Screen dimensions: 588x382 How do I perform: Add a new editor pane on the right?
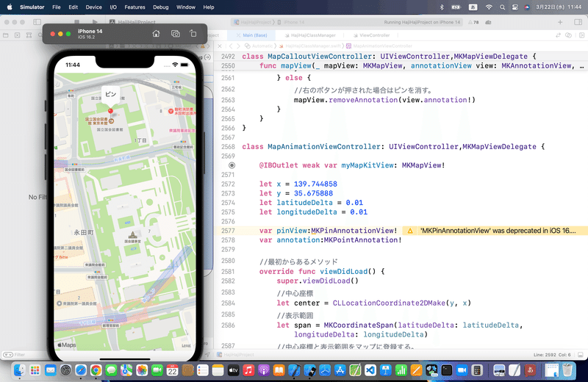point(581,35)
